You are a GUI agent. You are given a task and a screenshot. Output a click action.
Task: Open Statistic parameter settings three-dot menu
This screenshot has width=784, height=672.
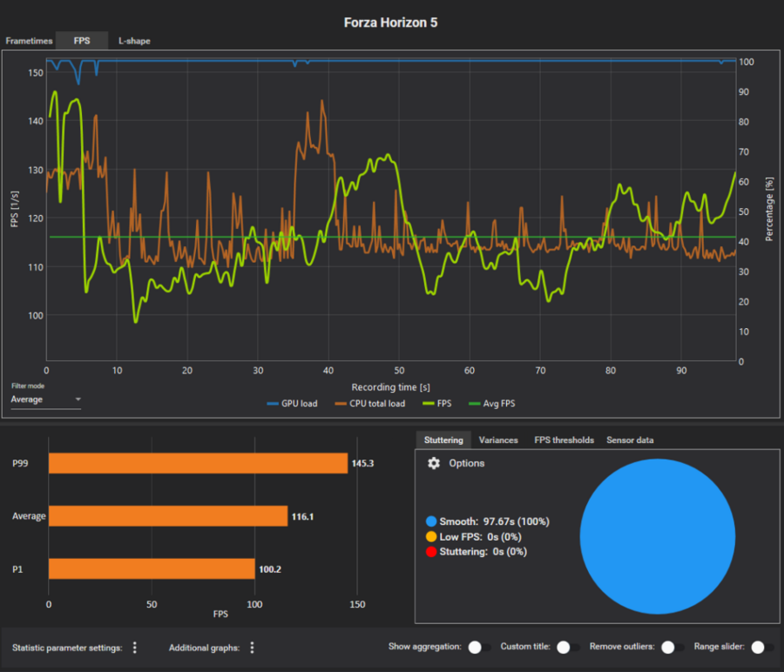(134, 648)
